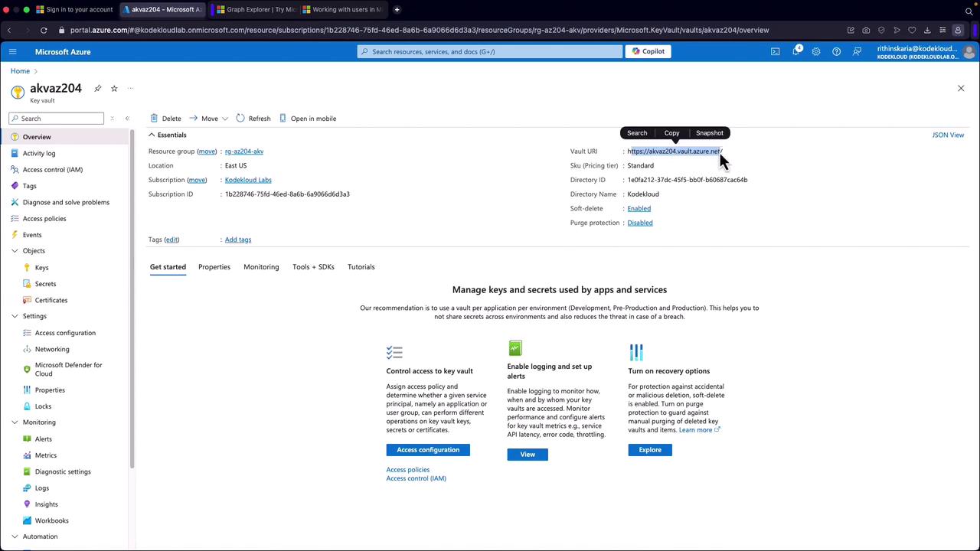Open the notifications bell
The width and height of the screenshot is (980, 551).
coord(796,51)
